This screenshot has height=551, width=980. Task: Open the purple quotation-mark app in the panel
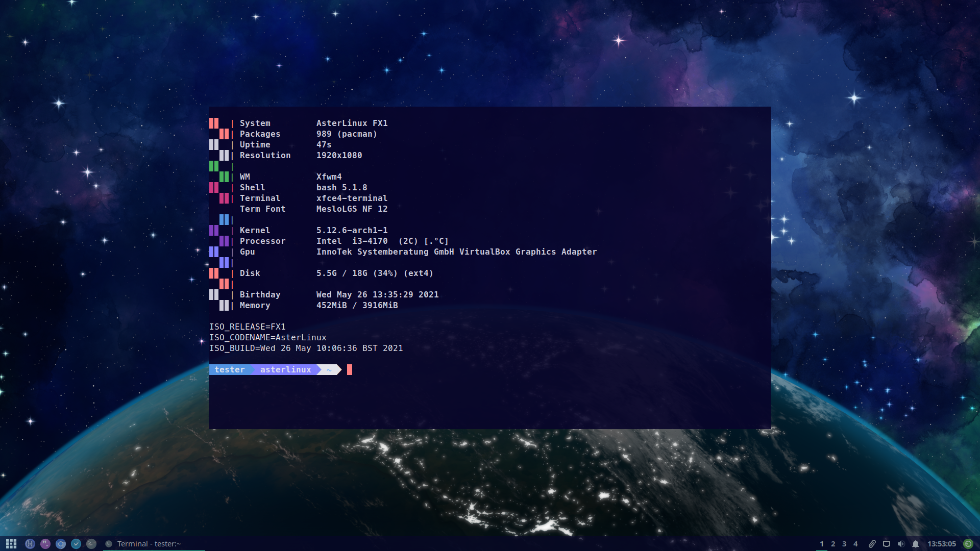coord(45,544)
